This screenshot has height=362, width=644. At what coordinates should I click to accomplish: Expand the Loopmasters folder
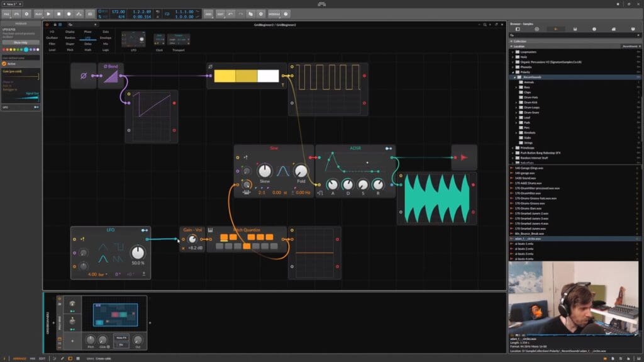point(513,52)
